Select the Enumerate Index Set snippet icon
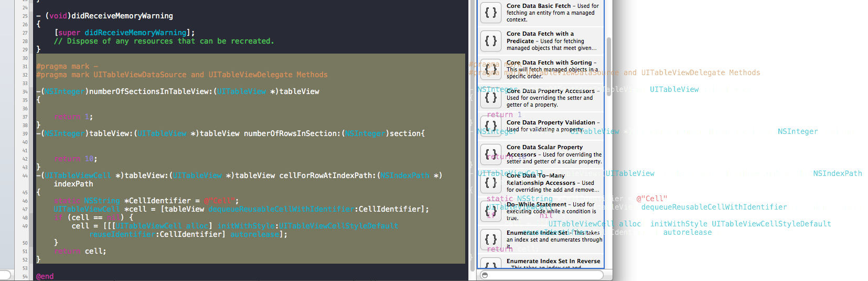The image size is (868, 281). pos(491,239)
